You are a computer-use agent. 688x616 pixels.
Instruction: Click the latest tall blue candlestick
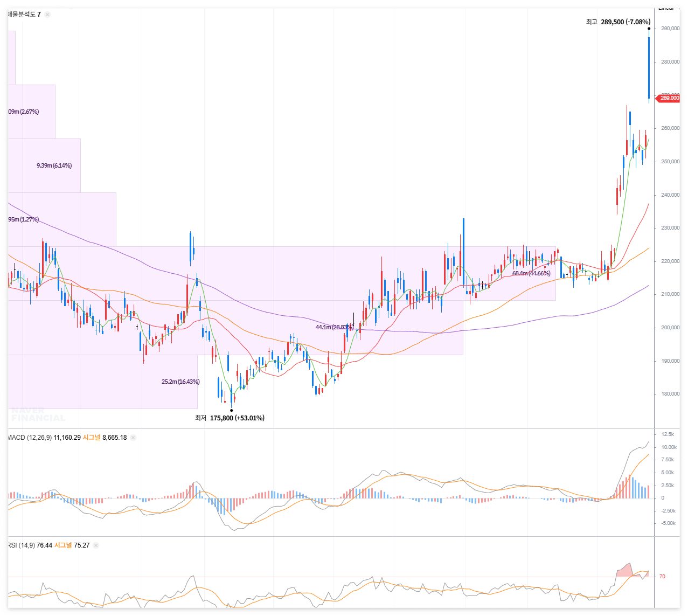click(649, 67)
